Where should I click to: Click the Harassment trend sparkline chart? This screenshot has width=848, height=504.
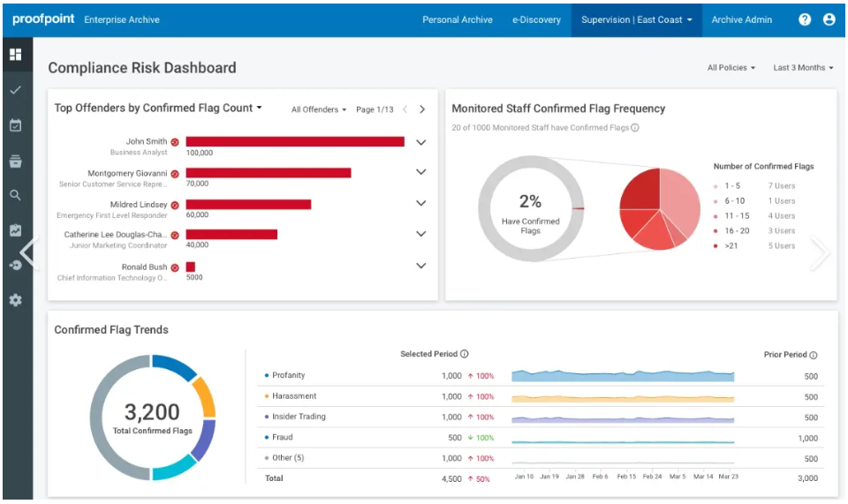pos(623,399)
